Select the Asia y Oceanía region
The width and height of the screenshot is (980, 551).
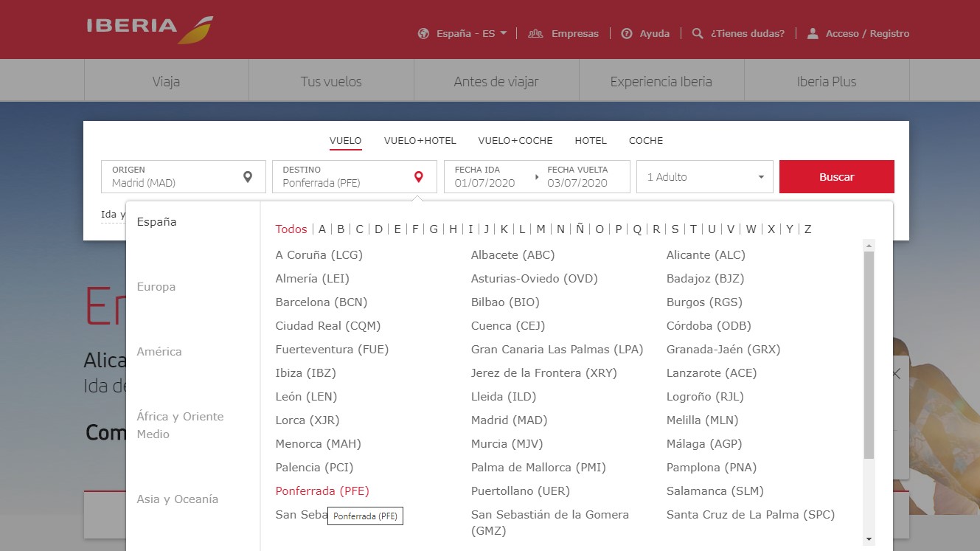coord(178,499)
